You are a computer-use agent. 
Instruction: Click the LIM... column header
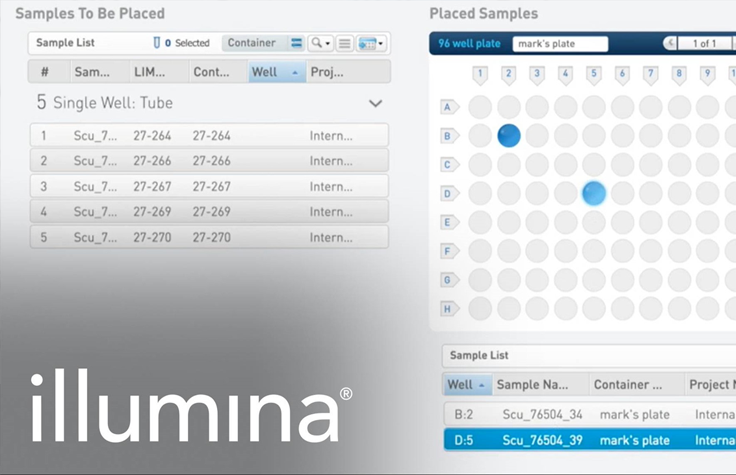pos(157,72)
